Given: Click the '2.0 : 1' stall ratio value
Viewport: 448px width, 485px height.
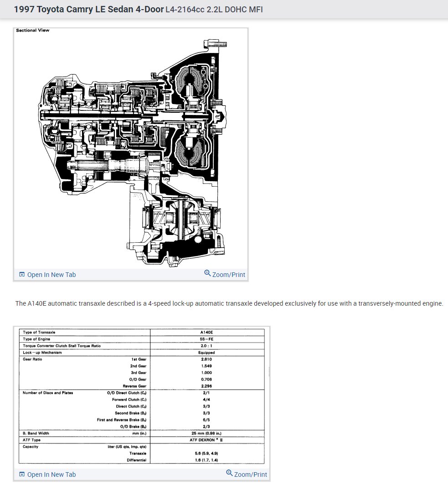Looking at the screenshot, I should pos(206,346).
